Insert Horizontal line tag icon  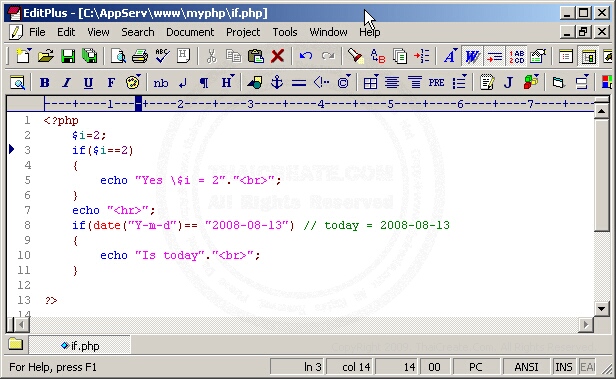[x=299, y=82]
